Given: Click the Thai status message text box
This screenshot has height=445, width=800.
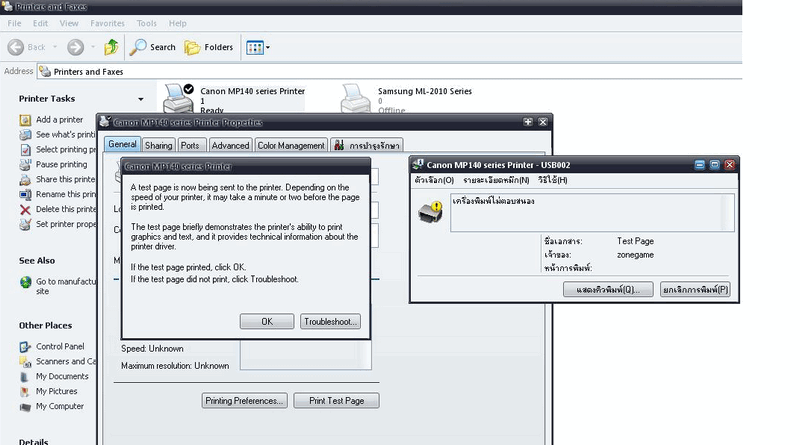Looking at the screenshot, I should [x=592, y=212].
